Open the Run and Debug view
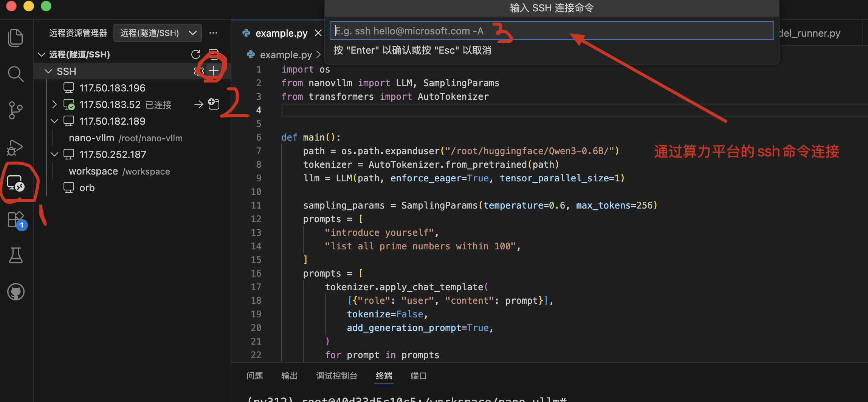Viewport: 868px width, 402px height. pos(15,147)
